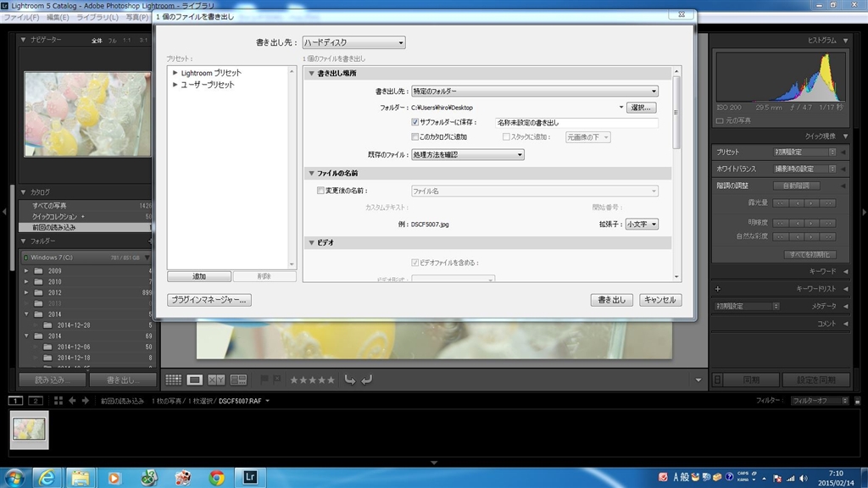Click the rotate counterclockwise arrow in toolbar
This screenshot has width=868, height=488.
coord(350,380)
